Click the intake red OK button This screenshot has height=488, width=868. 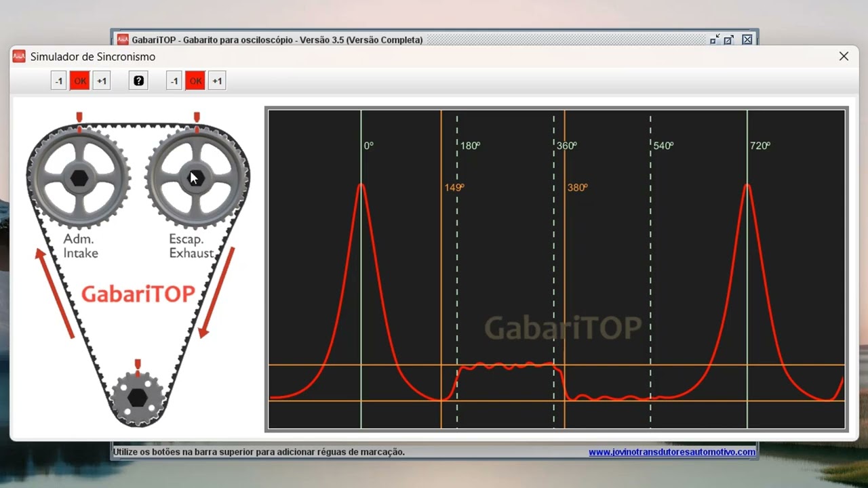[x=80, y=81]
